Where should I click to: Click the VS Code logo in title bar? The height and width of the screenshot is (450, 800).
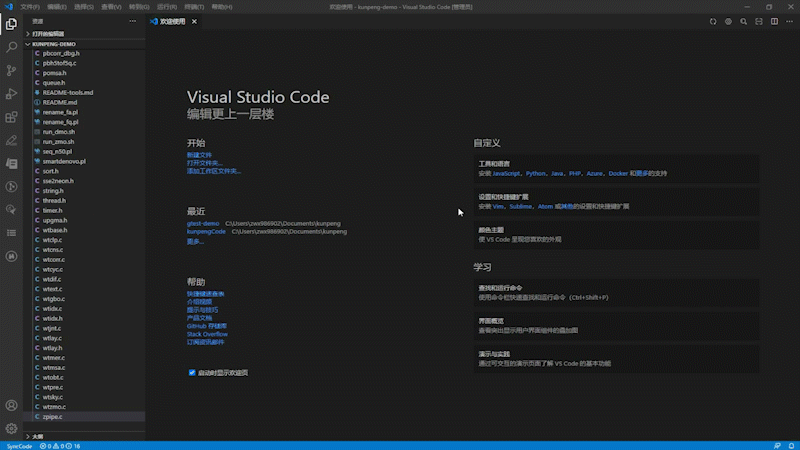[x=8, y=7]
